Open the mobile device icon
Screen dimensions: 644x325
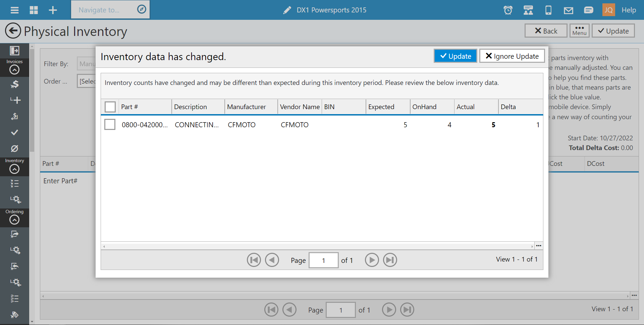(x=548, y=10)
